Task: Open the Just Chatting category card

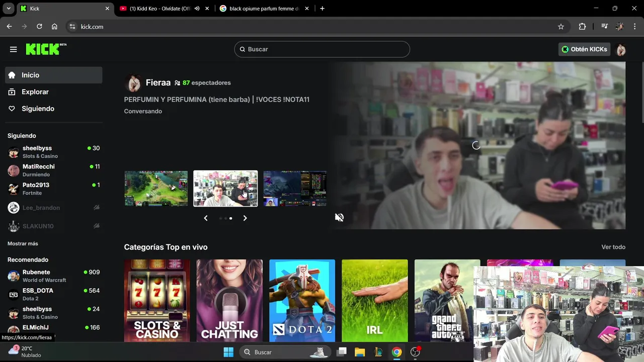Action: [x=229, y=301]
